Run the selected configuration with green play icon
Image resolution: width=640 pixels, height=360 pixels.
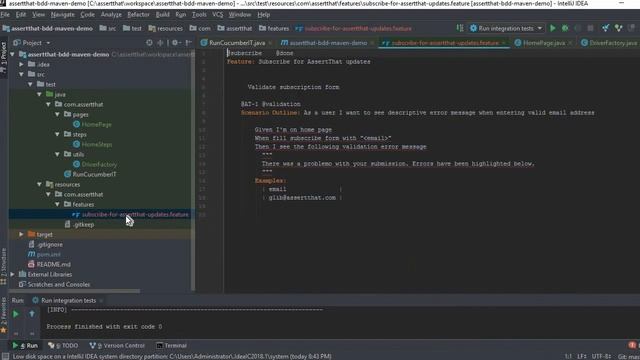point(553,28)
